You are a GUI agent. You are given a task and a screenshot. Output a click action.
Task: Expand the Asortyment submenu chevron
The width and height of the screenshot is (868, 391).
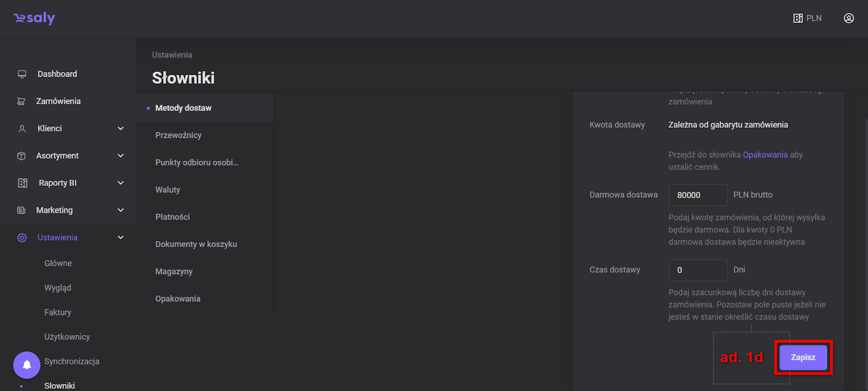[x=120, y=156]
